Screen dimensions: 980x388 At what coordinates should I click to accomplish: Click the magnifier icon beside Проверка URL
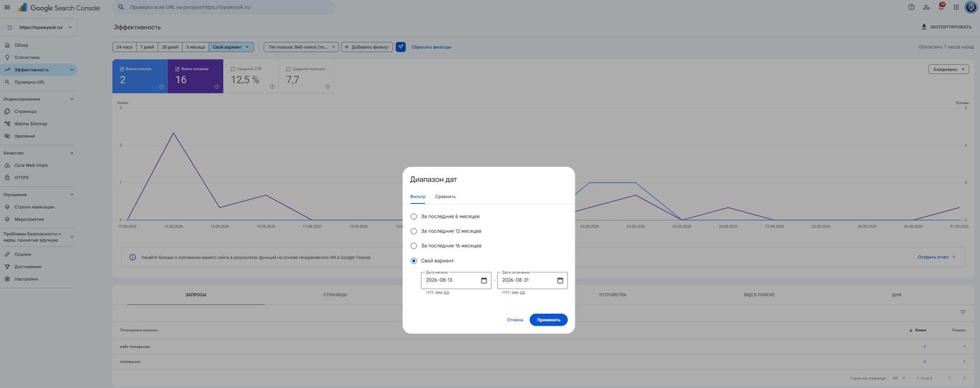[x=7, y=82]
